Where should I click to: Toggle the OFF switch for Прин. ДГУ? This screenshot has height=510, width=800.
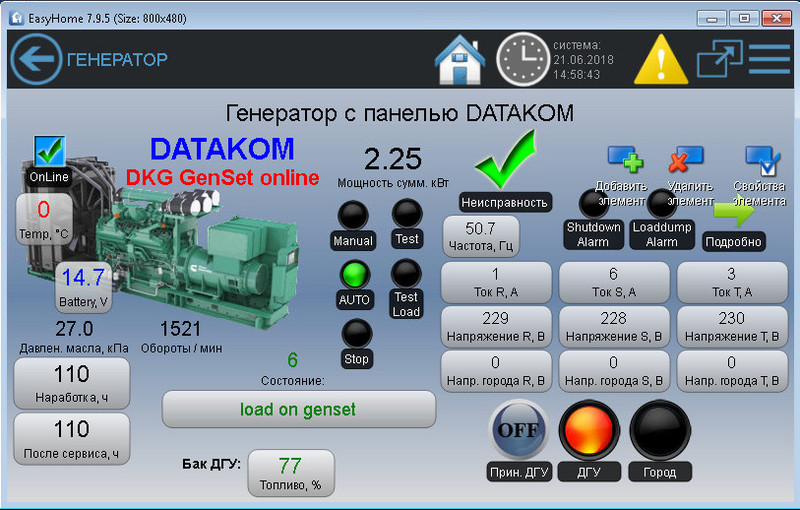[518, 430]
